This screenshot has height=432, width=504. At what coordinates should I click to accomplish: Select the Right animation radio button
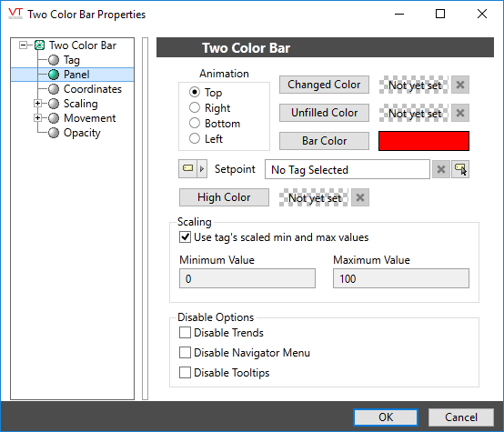[x=195, y=107]
